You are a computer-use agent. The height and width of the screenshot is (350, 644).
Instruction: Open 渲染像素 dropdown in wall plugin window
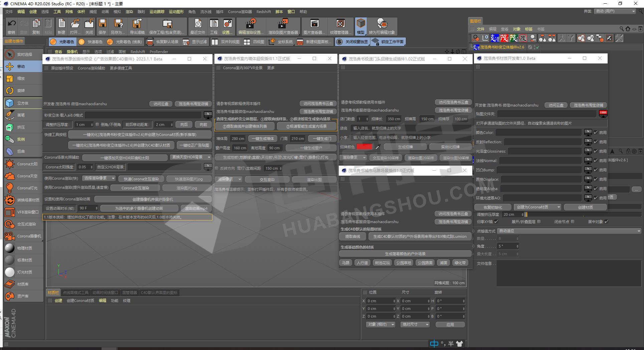pyautogui.click(x=229, y=179)
